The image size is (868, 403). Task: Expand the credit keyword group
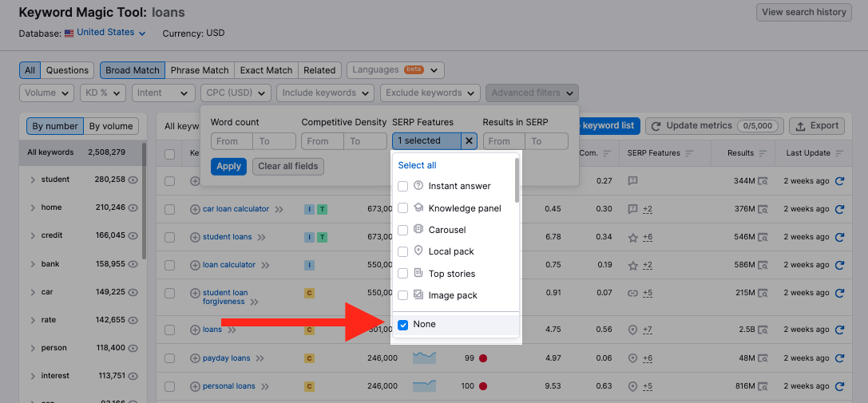coord(33,235)
